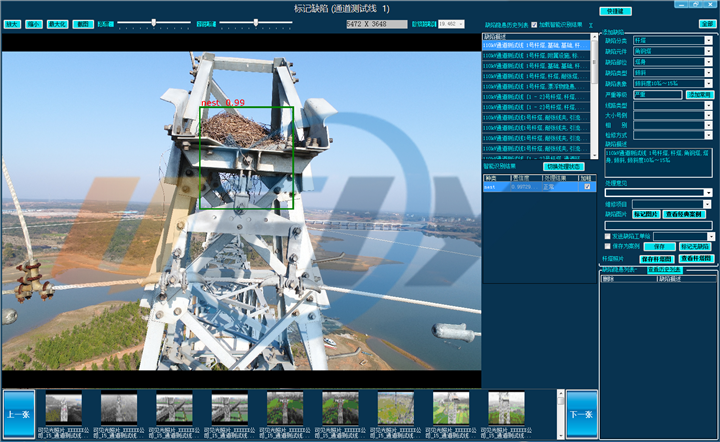
Task: Expand the 检修方式 dropdown
Action: [x=709, y=135]
